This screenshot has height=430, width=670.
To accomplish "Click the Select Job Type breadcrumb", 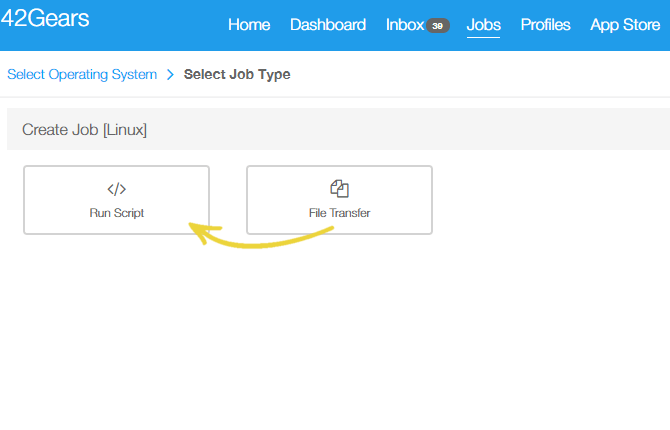I will pyautogui.click(x=237, y=74).
